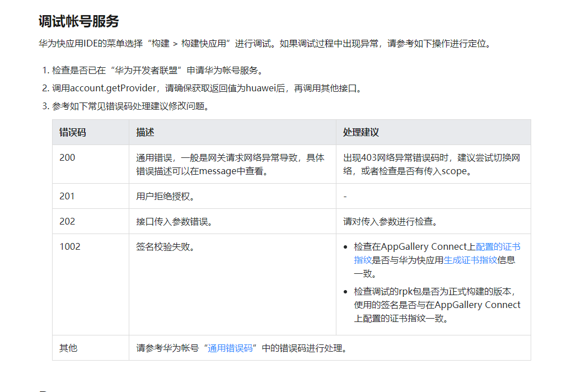Click the 接口传入参数错误 description
The height and width of the screenshot is (392, 562).
pyautogui.click(x=174, y=222)
